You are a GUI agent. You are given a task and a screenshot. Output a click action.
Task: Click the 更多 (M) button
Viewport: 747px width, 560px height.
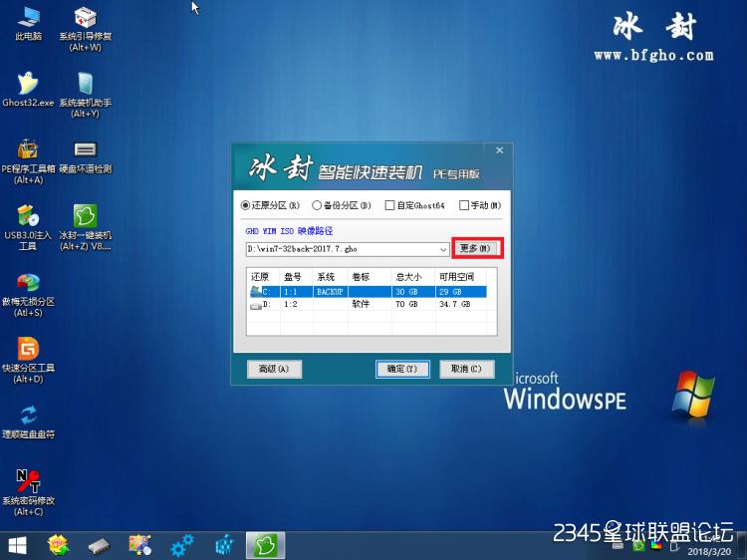pos(477,248)
